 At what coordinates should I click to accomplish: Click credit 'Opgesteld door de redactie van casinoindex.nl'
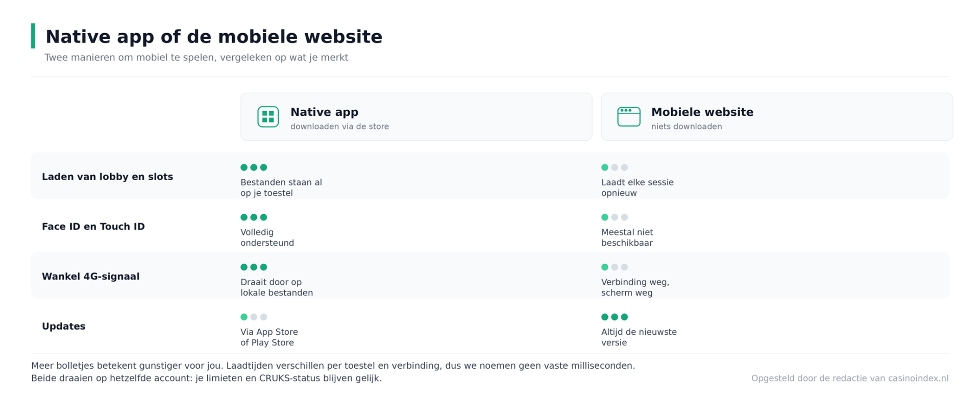click(x=850, y=379)
